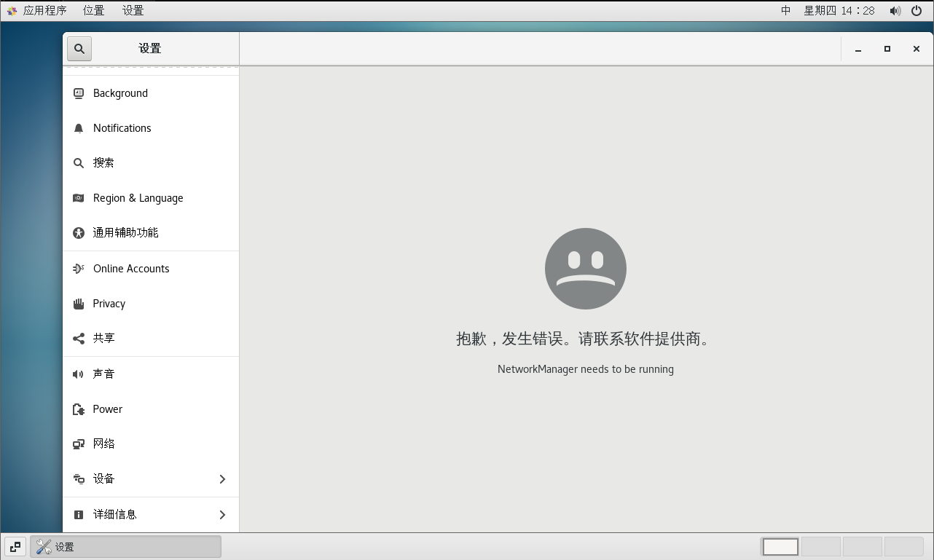Expand the 详细信息 chevron arrow
Image resolution: width=934 pixels, height=560 pixels.
click(222, 514)
